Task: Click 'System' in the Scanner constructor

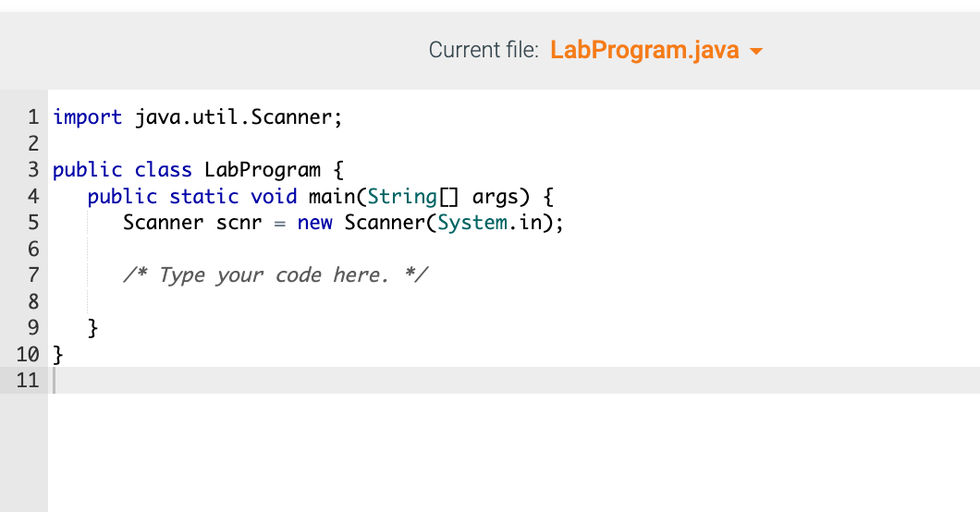Action: (x=472, y=223)
